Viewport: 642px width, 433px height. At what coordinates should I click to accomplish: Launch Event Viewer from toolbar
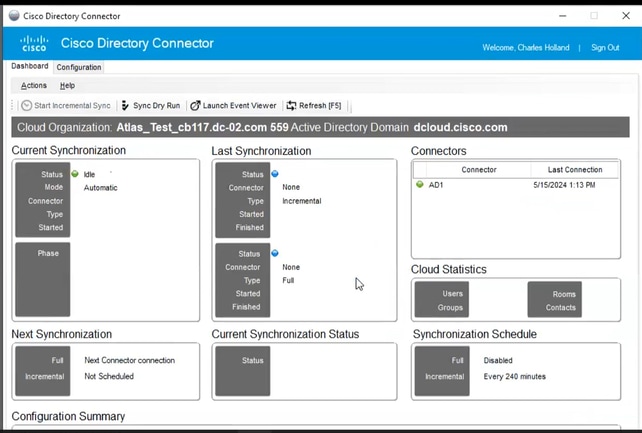point(240,106)
